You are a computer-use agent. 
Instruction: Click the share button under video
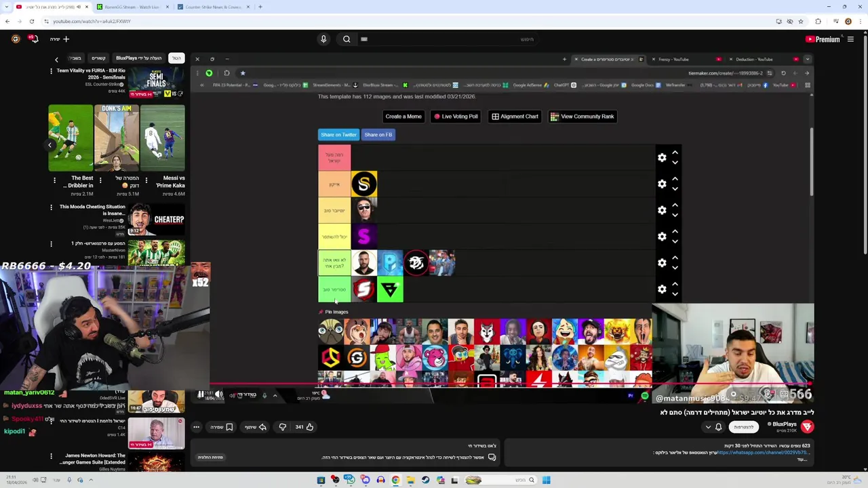point(256,427)
